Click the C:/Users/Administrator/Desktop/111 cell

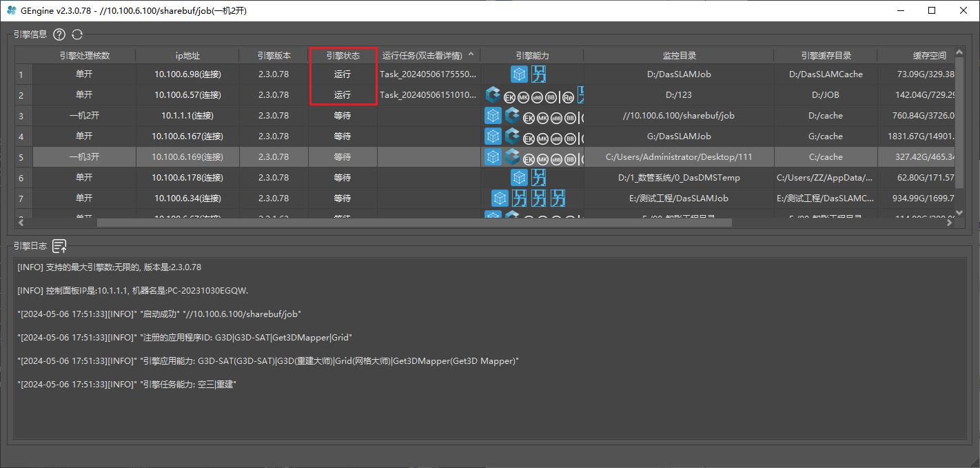click(x=679, y=156)
